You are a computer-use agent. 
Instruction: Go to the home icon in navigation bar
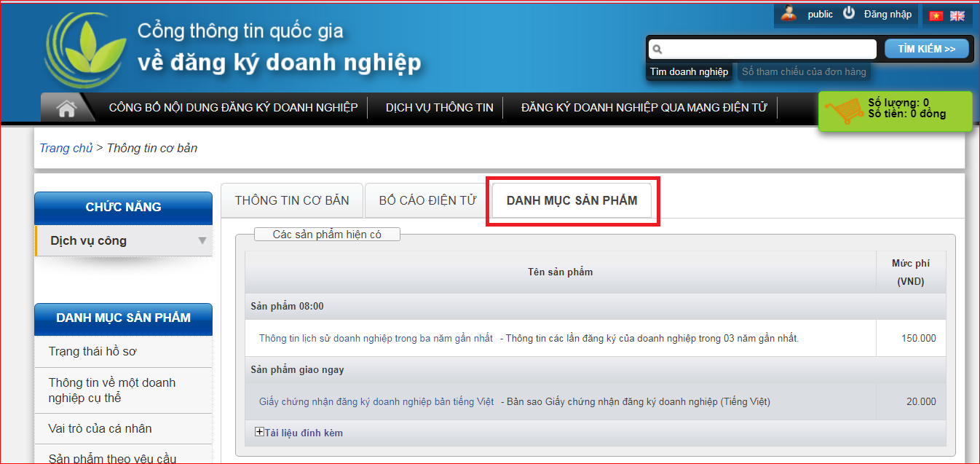tap(67, 109)
